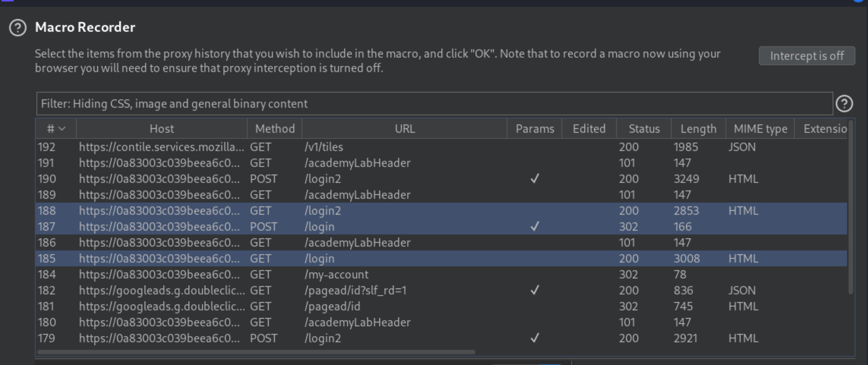Click the horizontal scrollbar under the table
The height and width of the screenshot is (365, 868).
click(x=256, y=352)
